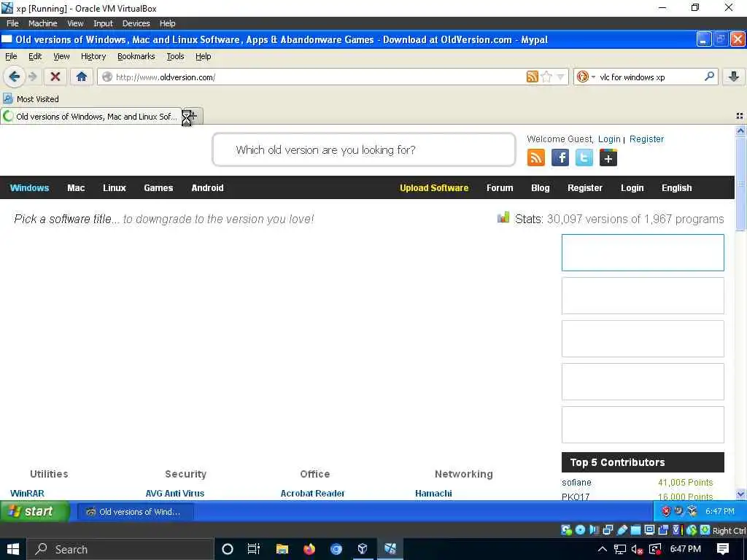This screenshot has width=747, height=560.
Task: Click the VirtualBox USB status icon
Action: tap(622, 530)
